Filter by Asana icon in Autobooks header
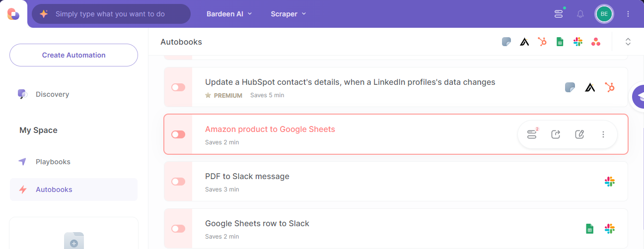Viewport: 644px width, 249px height. pyautogui.click(x=596, y=42)
